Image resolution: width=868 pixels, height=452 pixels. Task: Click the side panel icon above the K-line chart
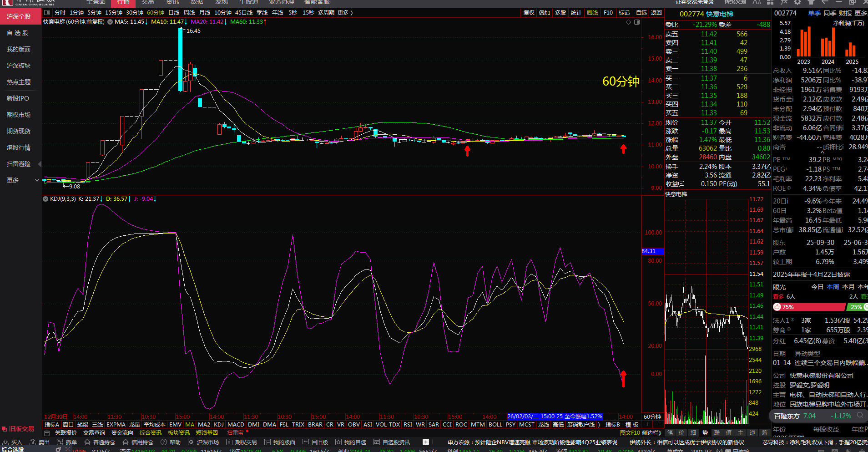coord(637,22)
